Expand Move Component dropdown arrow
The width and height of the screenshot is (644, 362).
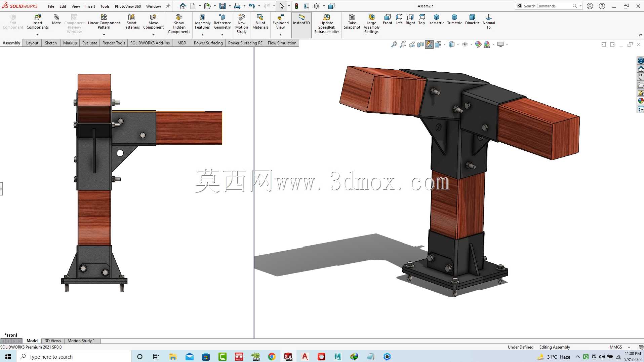(x=153, y=35)
